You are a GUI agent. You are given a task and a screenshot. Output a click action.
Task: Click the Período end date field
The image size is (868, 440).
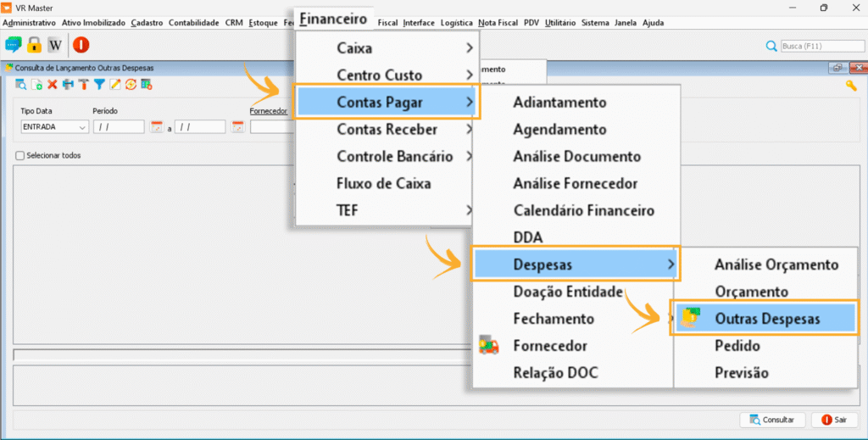point(200,126)
